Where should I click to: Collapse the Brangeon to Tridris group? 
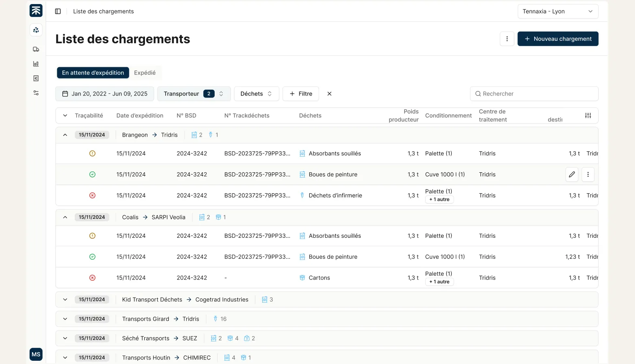pyautogui.click(x=65, y=135)
